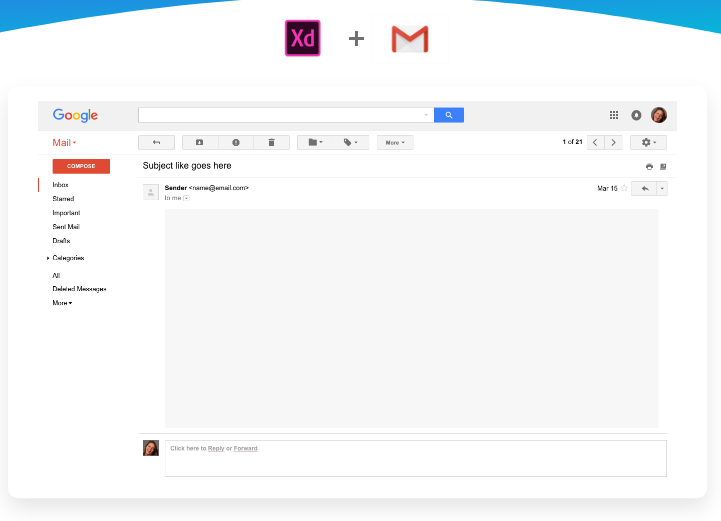Star the message dated Mar 16
Screen dimensions: 721x521
coord(624,188)
